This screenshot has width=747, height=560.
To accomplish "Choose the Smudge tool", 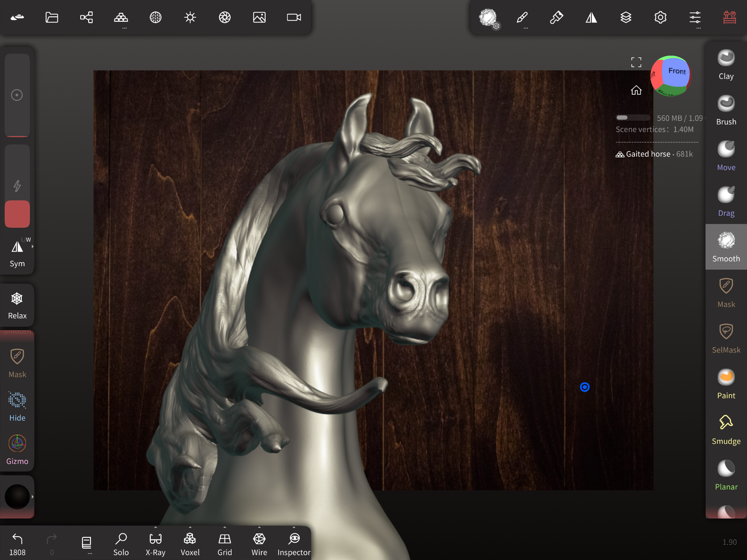I will [x=726, y=430].
